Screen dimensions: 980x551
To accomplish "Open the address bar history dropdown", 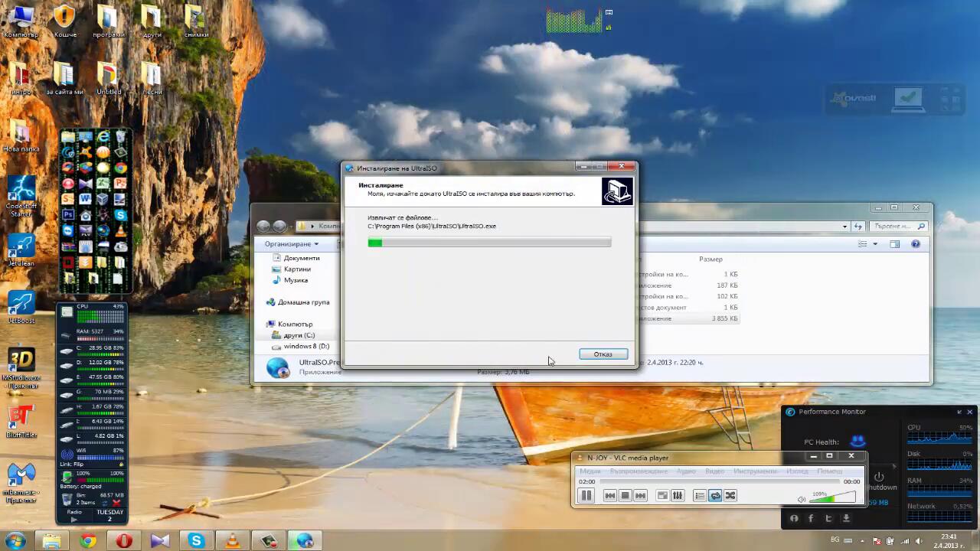I will (844, 227).
